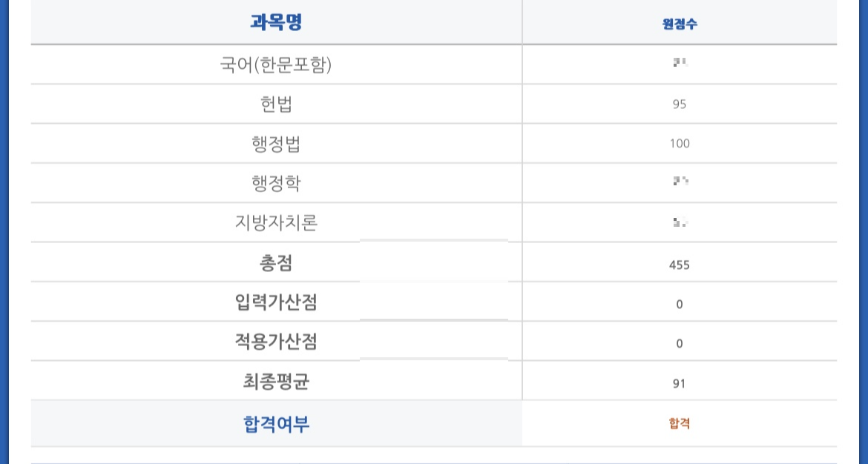The width and height of the screenshot is (868, 464).
Task: Click the 헌법 score value 95
Action: coord(680,105)
